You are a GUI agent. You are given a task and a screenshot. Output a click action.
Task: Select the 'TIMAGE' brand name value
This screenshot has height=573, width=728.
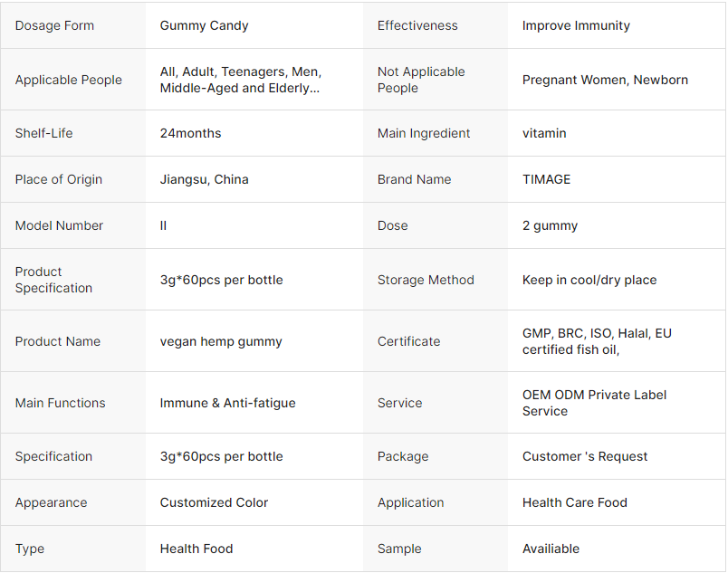click(546, 179)
